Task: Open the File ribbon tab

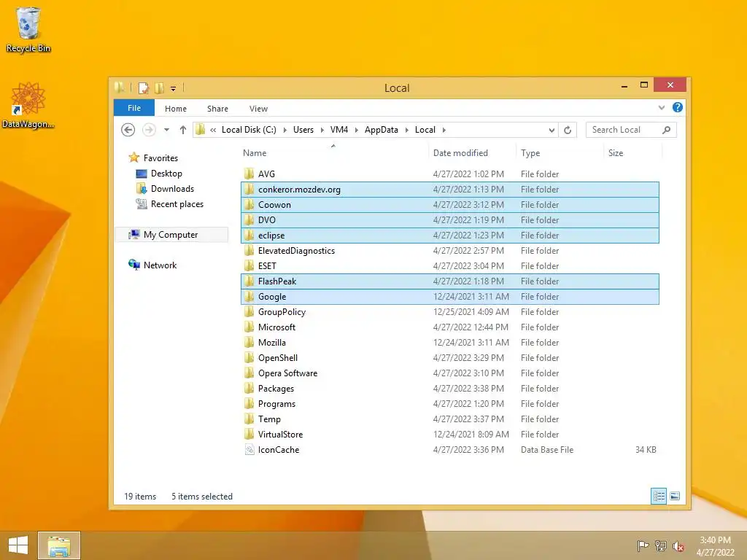Action: coord(134,108)
